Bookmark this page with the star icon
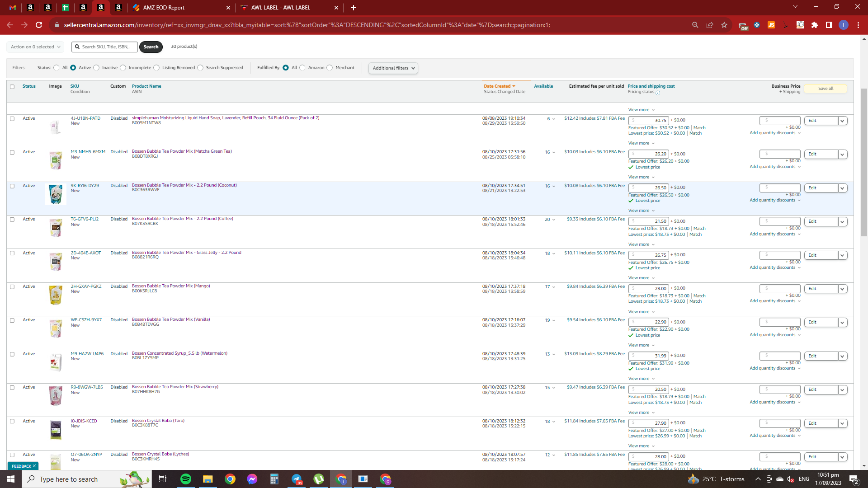Image resolution: width=868 pixels, height=488 pixels. (724, 25)
